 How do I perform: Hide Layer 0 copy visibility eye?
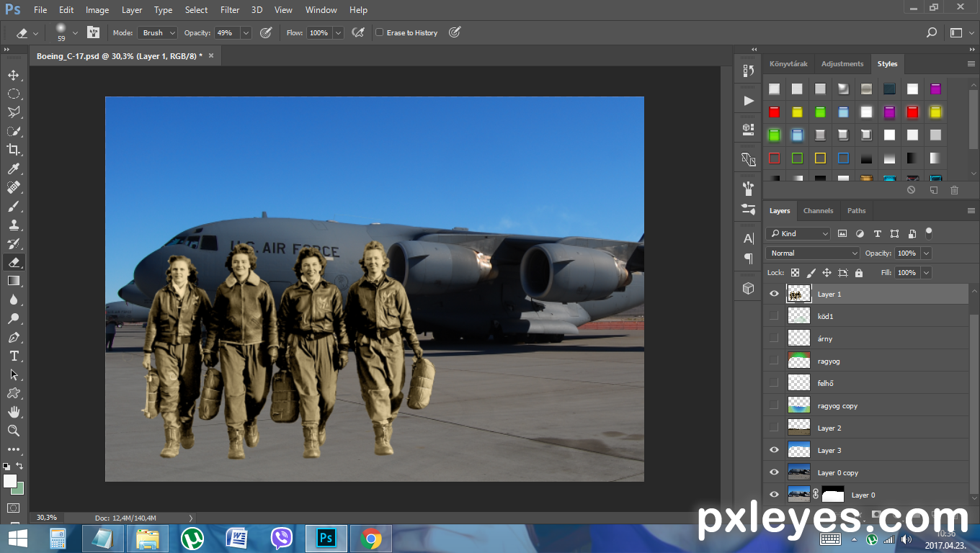click(774, 472)
